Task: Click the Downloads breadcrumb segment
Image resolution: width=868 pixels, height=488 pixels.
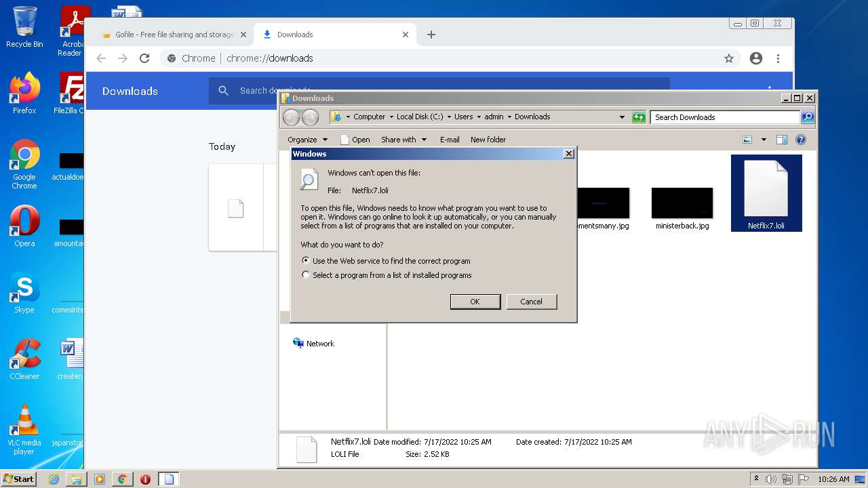Action: point(532,117)
